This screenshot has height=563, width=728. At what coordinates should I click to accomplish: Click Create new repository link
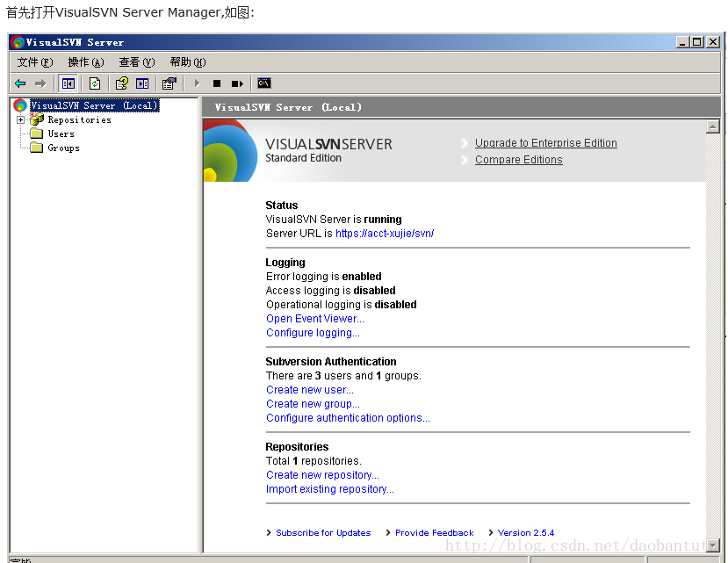(322, 475)
